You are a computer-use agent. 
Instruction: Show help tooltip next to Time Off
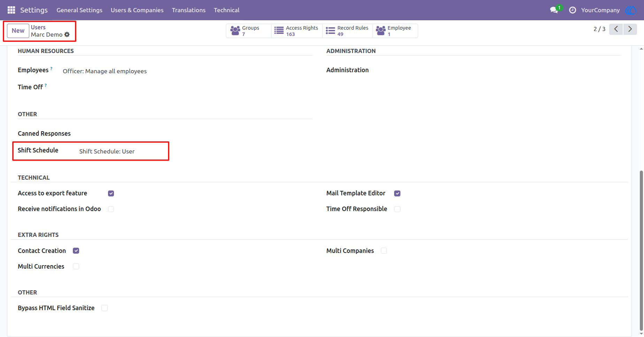[46, 85]
